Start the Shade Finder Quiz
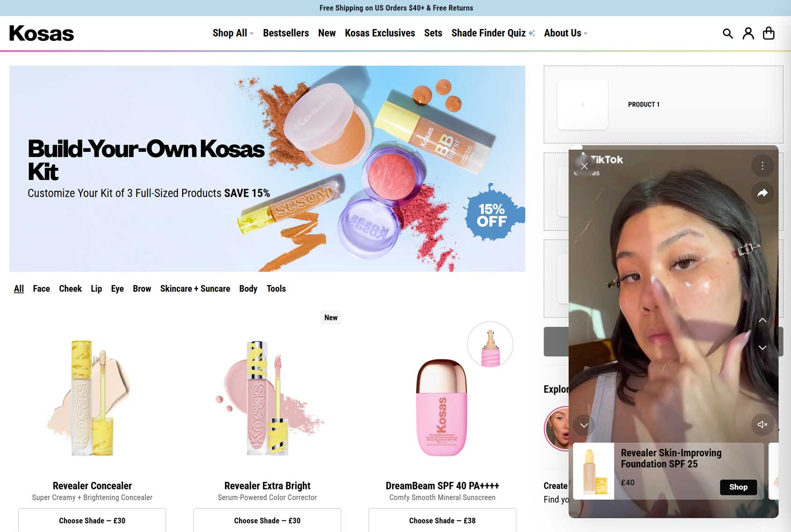Image resolution: width=791 pixels, height=532 pixels. pos(493,33)
